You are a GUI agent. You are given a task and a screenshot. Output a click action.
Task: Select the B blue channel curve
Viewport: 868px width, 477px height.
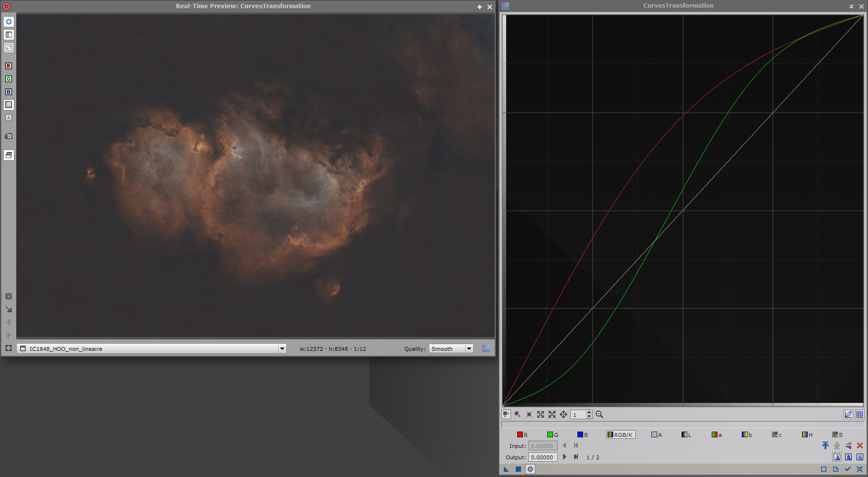tap(583, 434)
